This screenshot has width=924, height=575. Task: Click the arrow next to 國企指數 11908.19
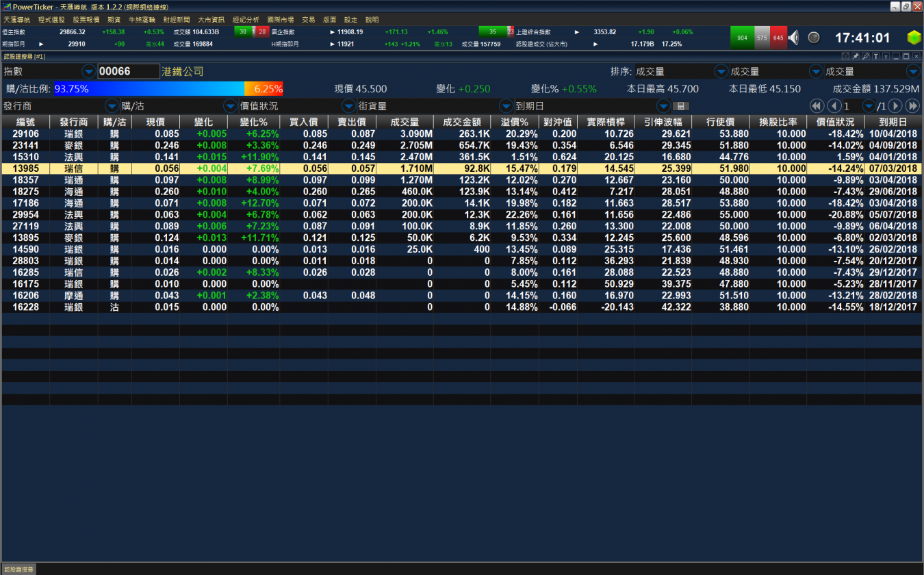pyautogui.click(x=333, y=32)
